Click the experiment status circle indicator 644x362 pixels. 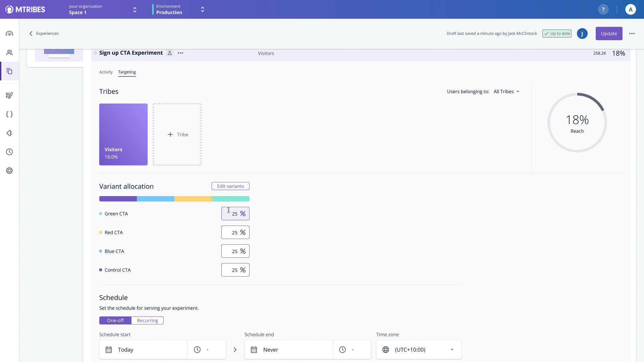point(95,53)
